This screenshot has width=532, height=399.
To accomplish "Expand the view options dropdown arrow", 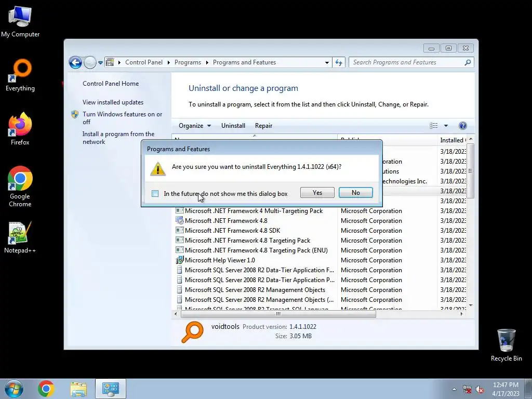I will (446, 126).
